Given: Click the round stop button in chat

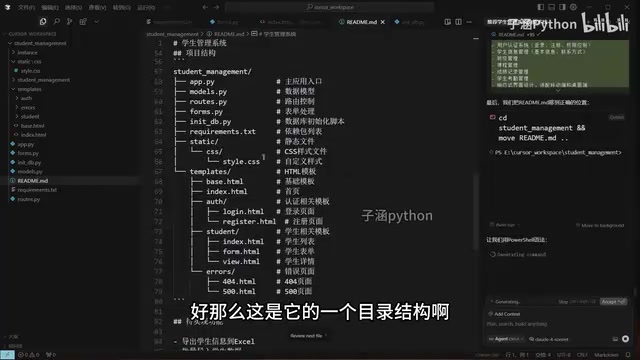Looking at the screenshot, I should click(x=625, y=339).
